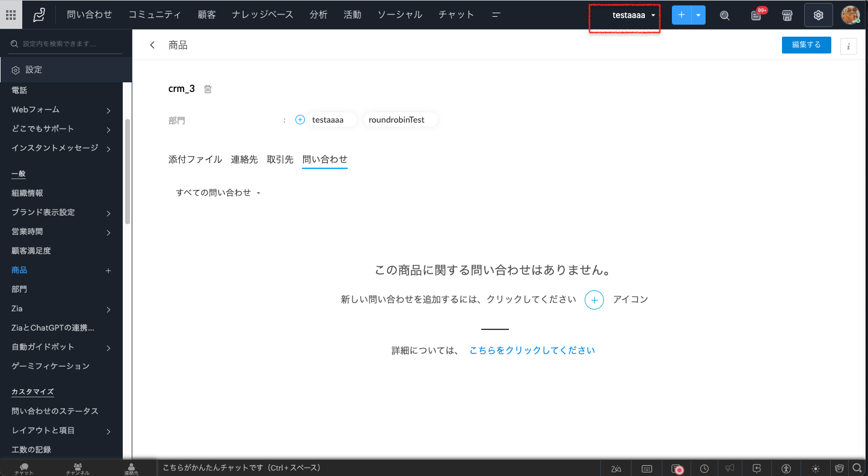This screenshot has width=868, height=476.
Task: Click the 編集する button
Action: click(x=806, y=45)
